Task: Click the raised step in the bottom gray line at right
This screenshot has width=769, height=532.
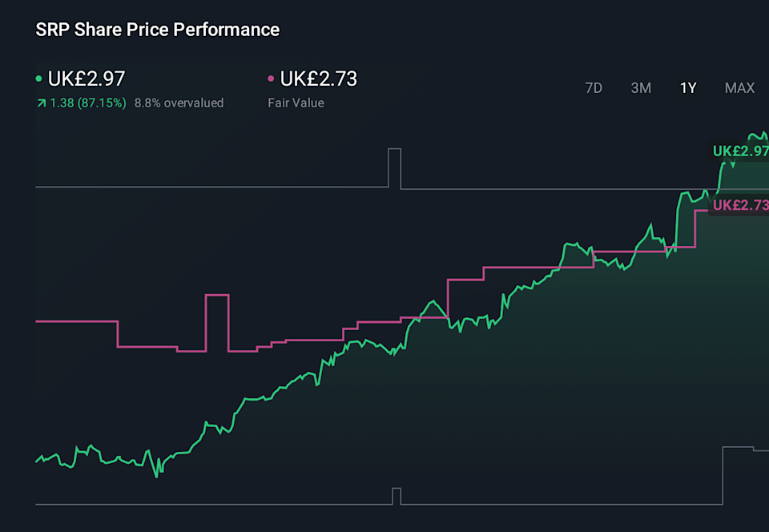Action: pyautogui.click(x=741, y=448)
